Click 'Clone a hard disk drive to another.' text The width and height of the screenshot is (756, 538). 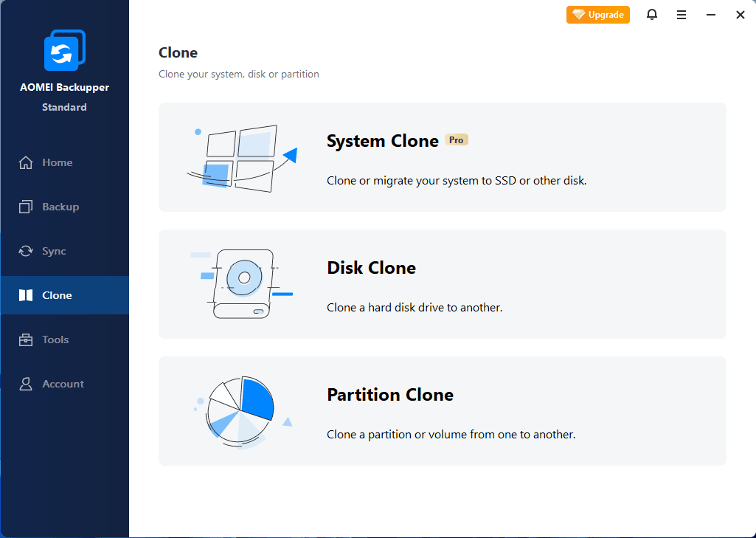(415, 308)
